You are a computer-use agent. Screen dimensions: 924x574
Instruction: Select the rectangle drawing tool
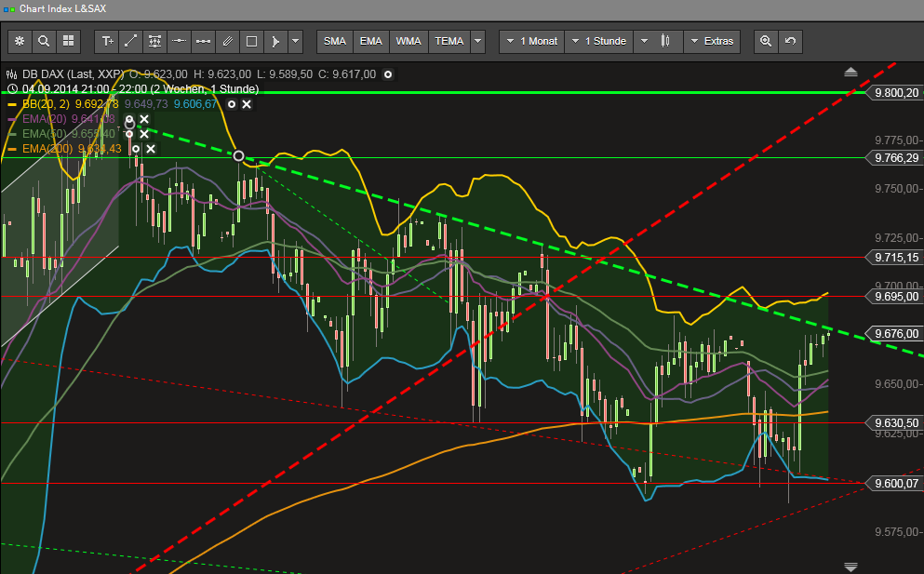click(251, 41)
